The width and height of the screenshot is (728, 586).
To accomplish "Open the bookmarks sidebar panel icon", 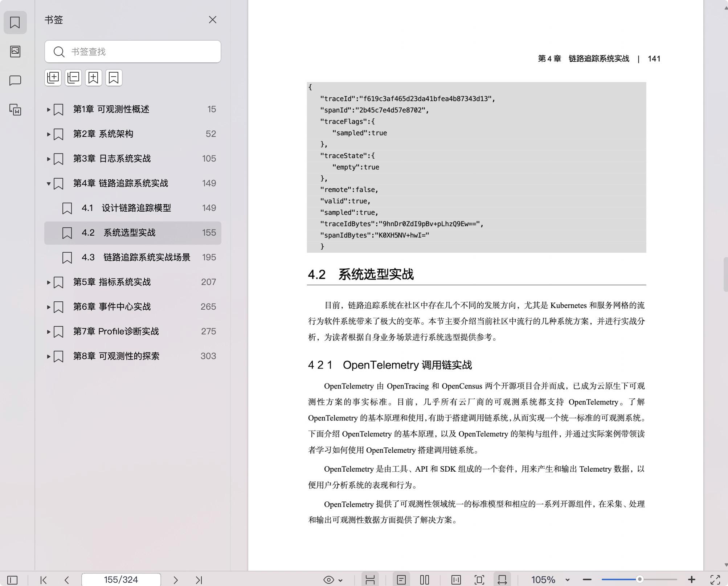I will point(15,23).
